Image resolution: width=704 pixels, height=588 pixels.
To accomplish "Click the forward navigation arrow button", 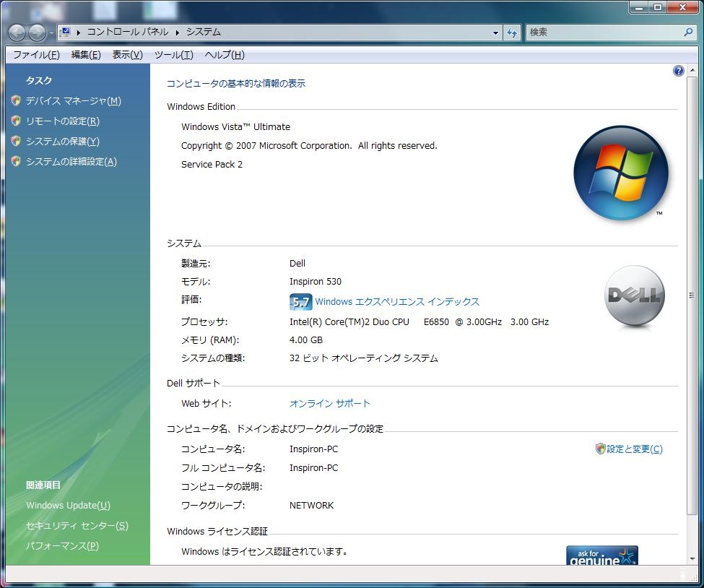I will point(38,33).
